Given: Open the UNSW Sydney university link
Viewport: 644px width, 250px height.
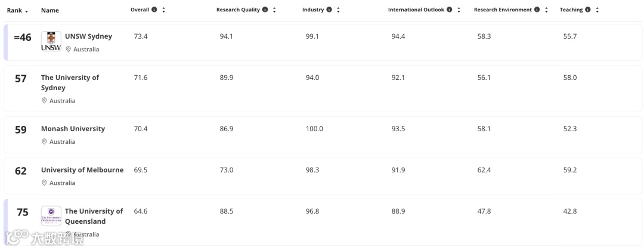Looking at the screenshot, I should pos(88,36).
